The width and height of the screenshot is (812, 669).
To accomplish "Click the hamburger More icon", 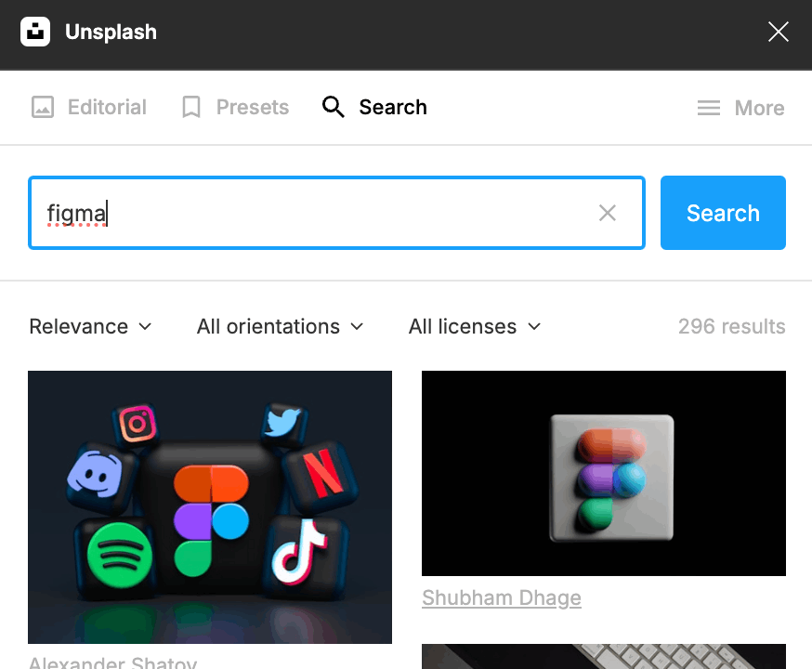I will (709, 108).
